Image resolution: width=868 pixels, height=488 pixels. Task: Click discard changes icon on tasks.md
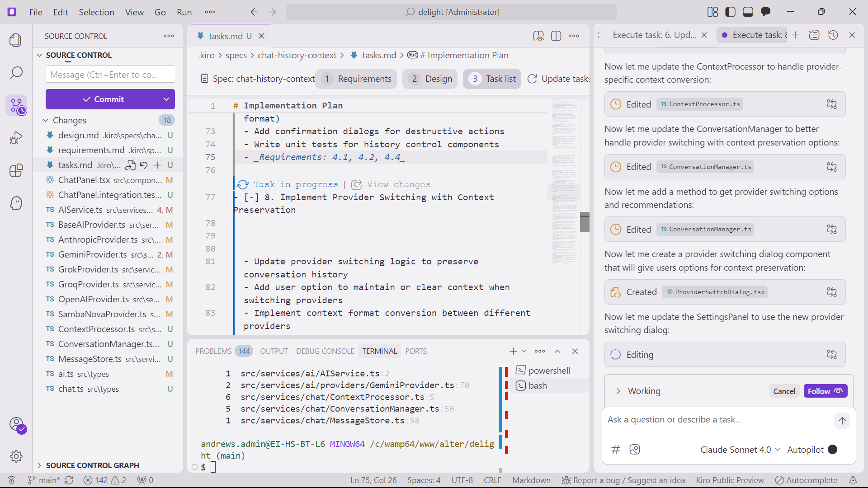click(144, 165)
